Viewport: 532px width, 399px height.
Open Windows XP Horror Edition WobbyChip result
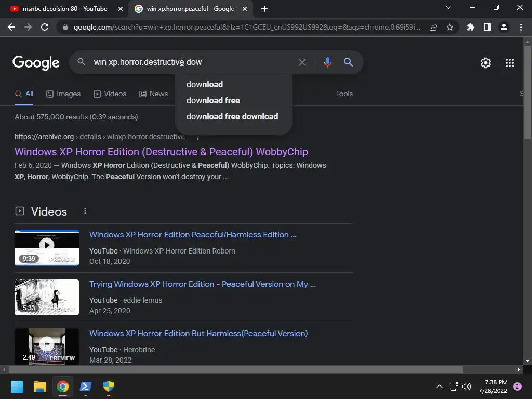pos(161,152)
